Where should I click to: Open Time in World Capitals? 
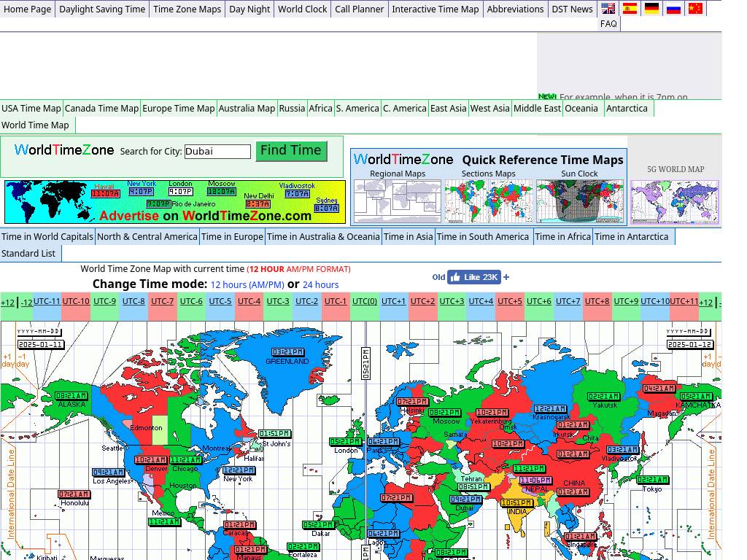[x=47, y=237]
